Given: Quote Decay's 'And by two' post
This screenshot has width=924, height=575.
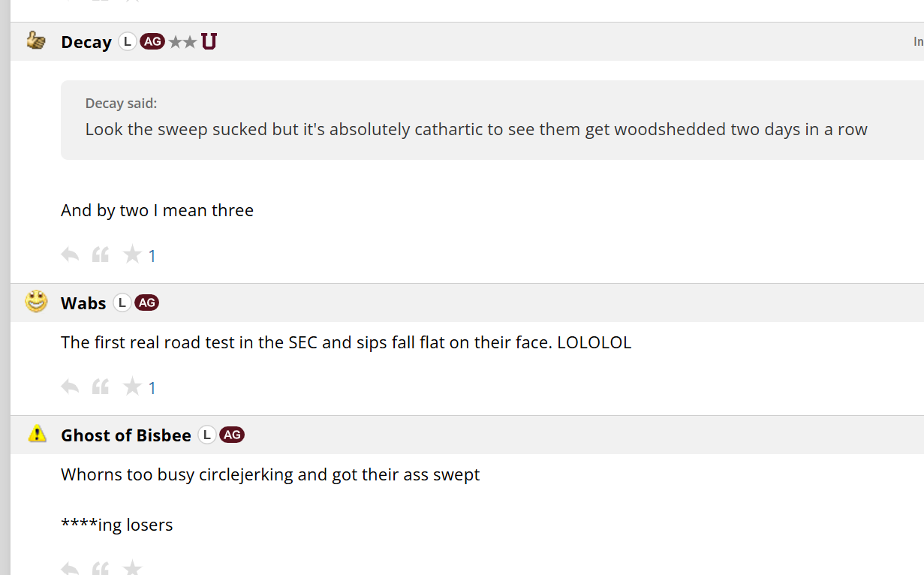Looking at the screenshot, I should point(101,255).
